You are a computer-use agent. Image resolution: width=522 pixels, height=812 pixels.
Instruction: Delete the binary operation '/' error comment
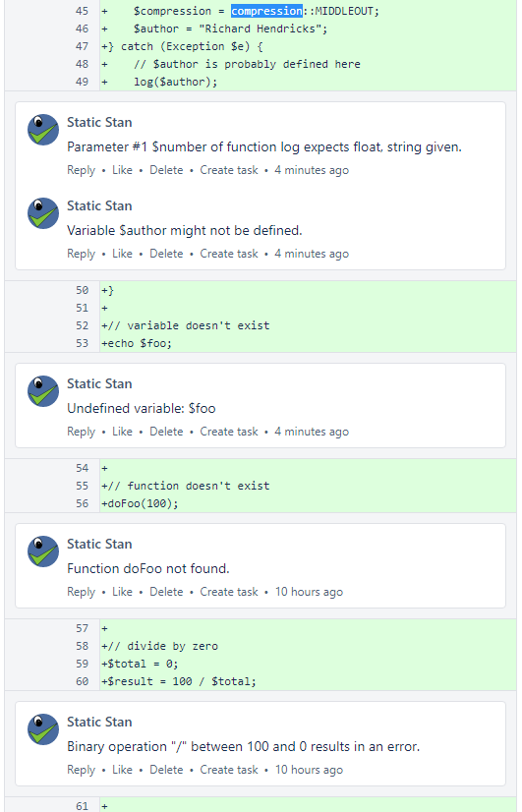(166, 770)
